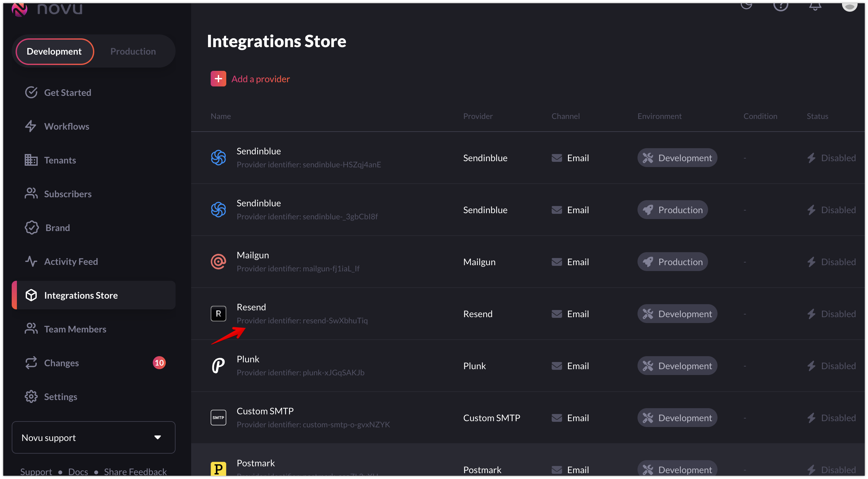Click the Resend provider identifier row
This screenshot has height=479, width=868.
point(302,320)
